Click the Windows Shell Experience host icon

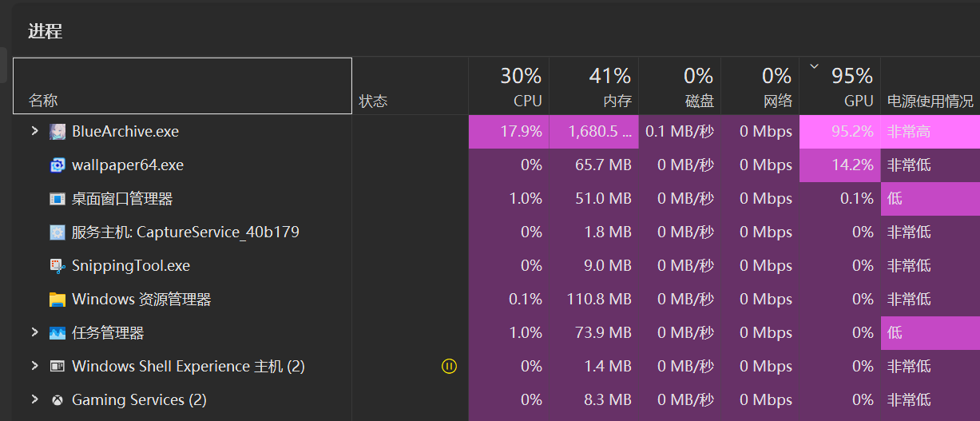click(x=58, y=367)
